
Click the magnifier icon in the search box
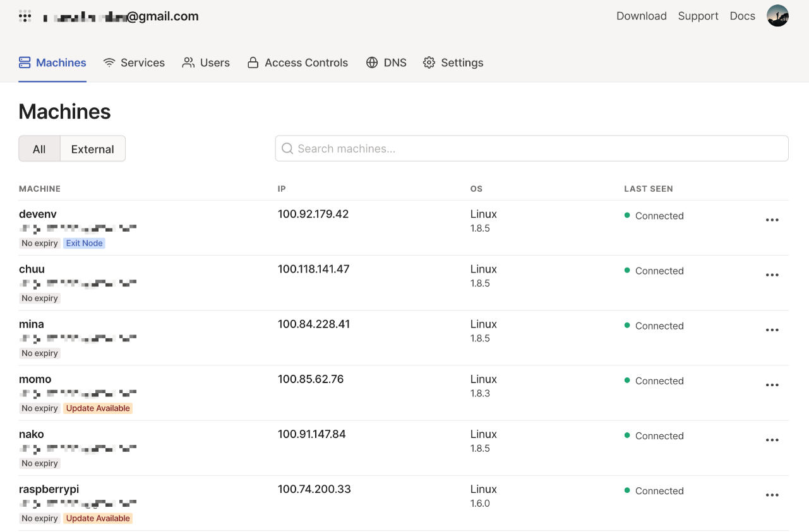(287, 148)
